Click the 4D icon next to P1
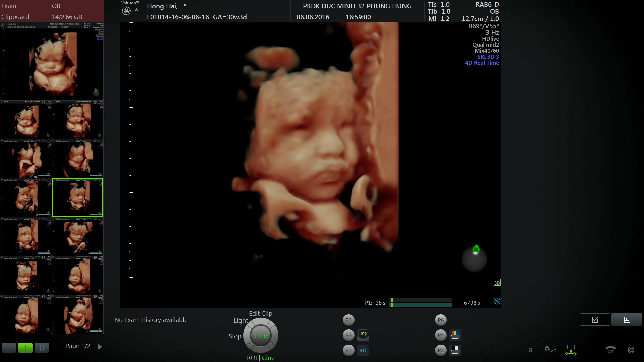 (x=363, y=350)
